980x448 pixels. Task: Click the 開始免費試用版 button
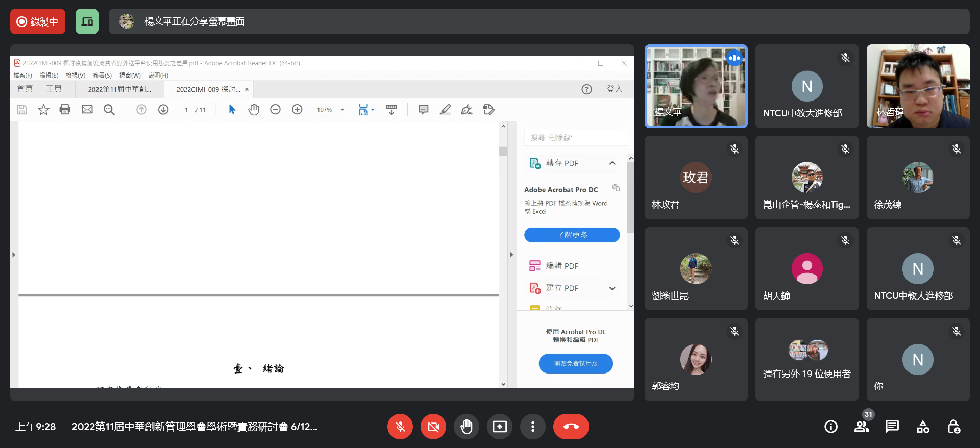tap(576, 363)
